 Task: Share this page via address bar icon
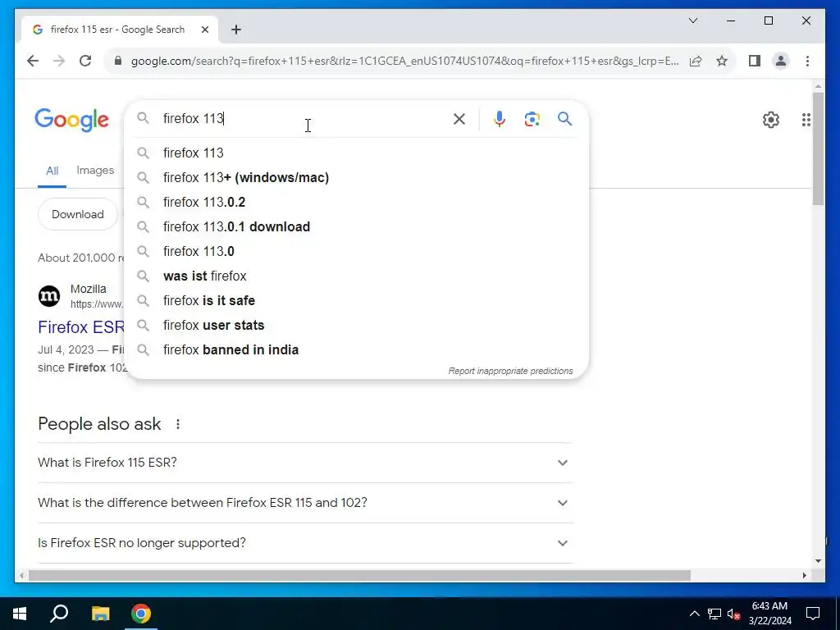pos(696,61)
